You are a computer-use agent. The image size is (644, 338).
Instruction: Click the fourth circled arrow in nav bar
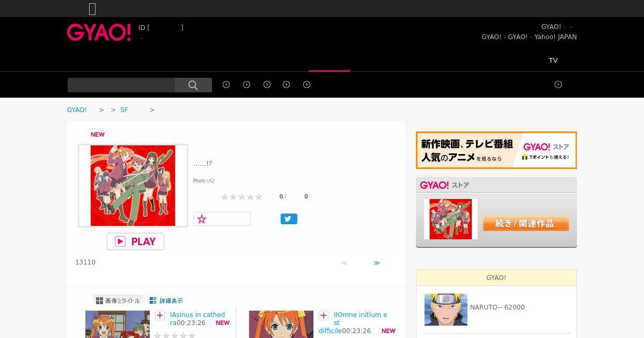[287, 85]
